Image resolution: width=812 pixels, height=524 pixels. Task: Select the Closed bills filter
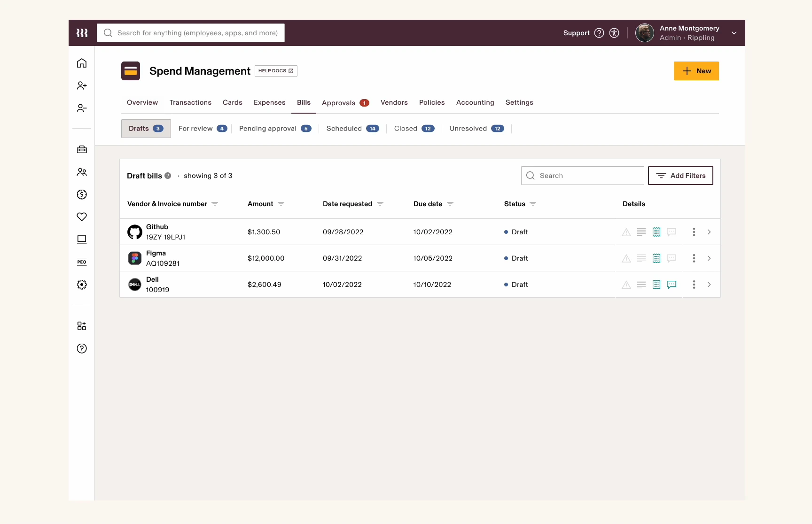414,129
